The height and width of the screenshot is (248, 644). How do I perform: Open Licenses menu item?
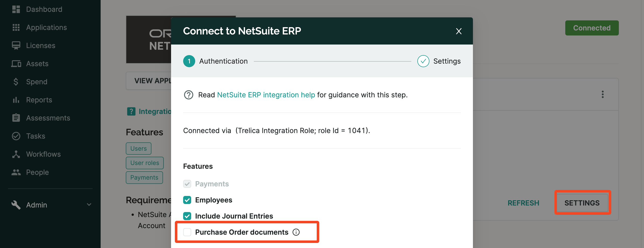(x=41, y=46)
